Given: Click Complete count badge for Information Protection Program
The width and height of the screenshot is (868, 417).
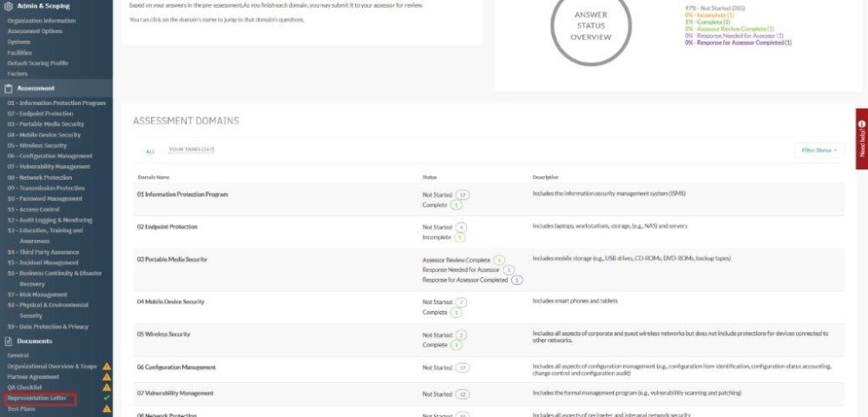Looking at the screenshot, I should pyautogui.click(x=456, y=205).
